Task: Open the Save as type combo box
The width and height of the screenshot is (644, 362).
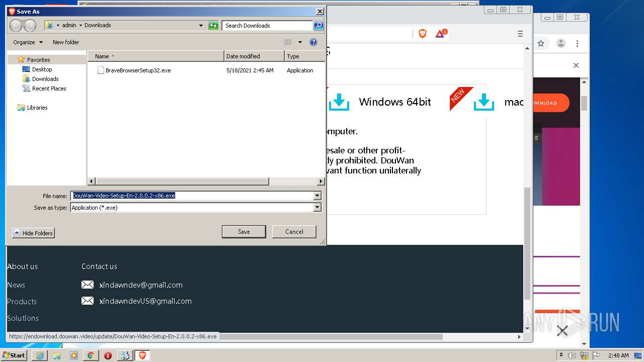Action: pyautogui.click(x=195, y=207)
